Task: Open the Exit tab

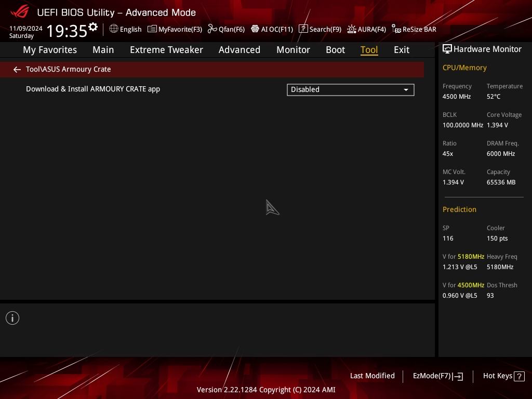Action: pos(402,50)
